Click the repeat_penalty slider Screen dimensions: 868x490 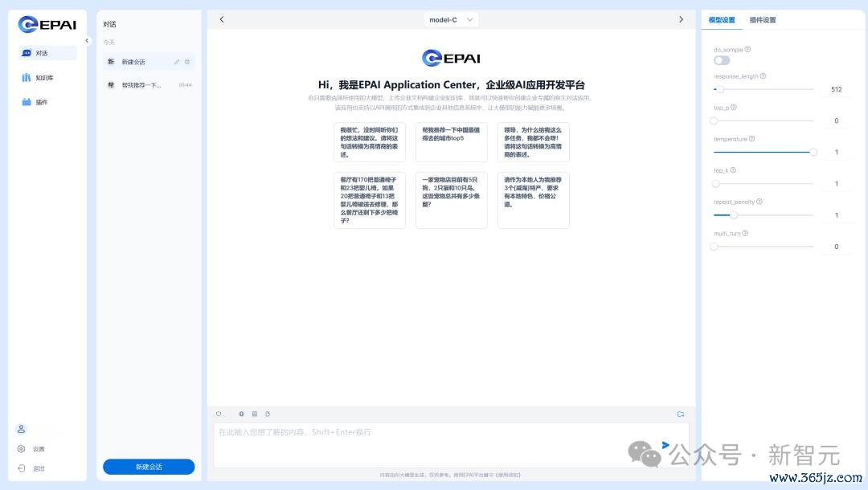[x=764, y=215]
